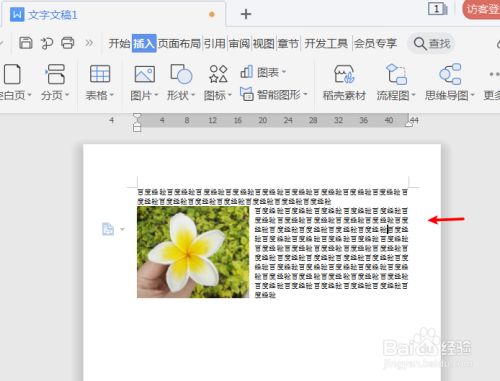Click the window count icon showing 1
Image resolution: width=500 pixels, height=381 pixels.
point(437,9)
